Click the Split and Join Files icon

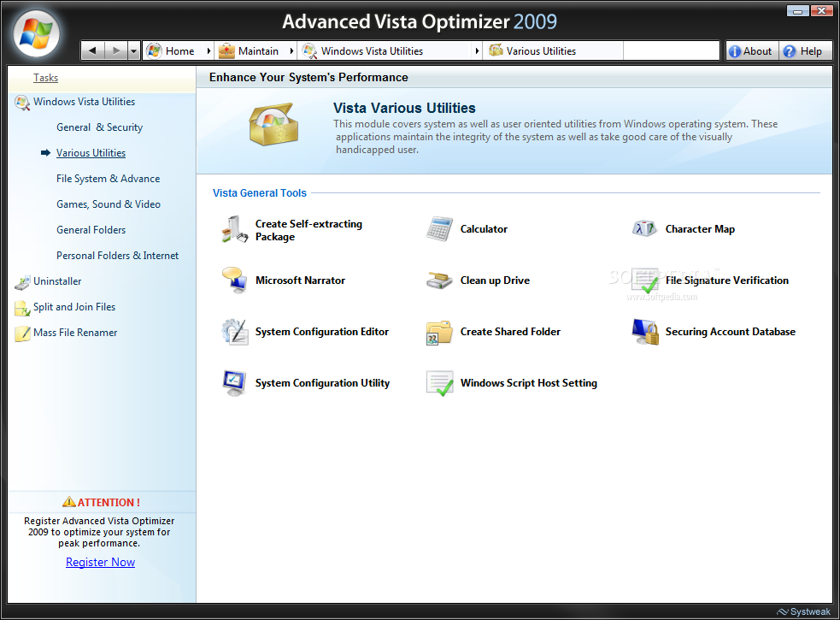click(x=22, y=308)
